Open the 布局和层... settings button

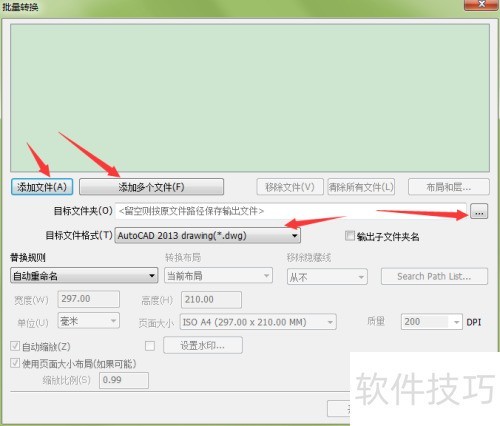coord(449,187)
